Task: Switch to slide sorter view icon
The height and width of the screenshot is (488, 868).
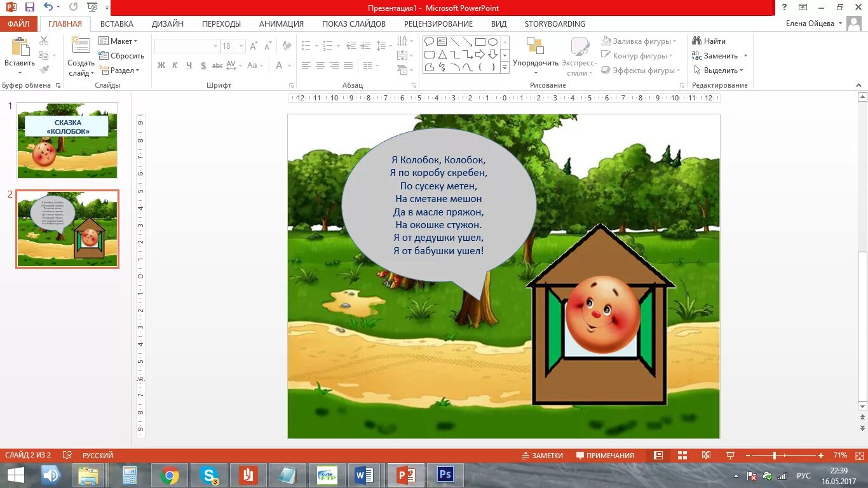Action: click(682, 456)
